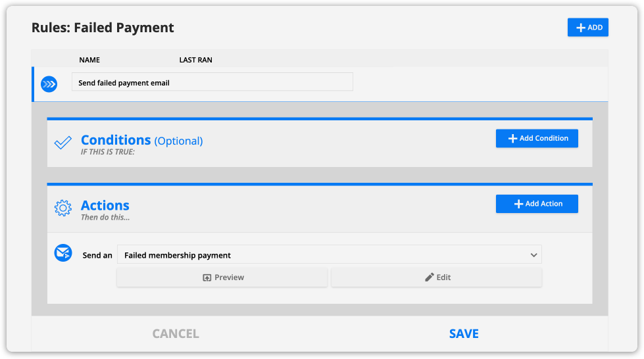The image size is (644, 359).
Task: Click the NAME column header
Action: (x=89, y=60)
